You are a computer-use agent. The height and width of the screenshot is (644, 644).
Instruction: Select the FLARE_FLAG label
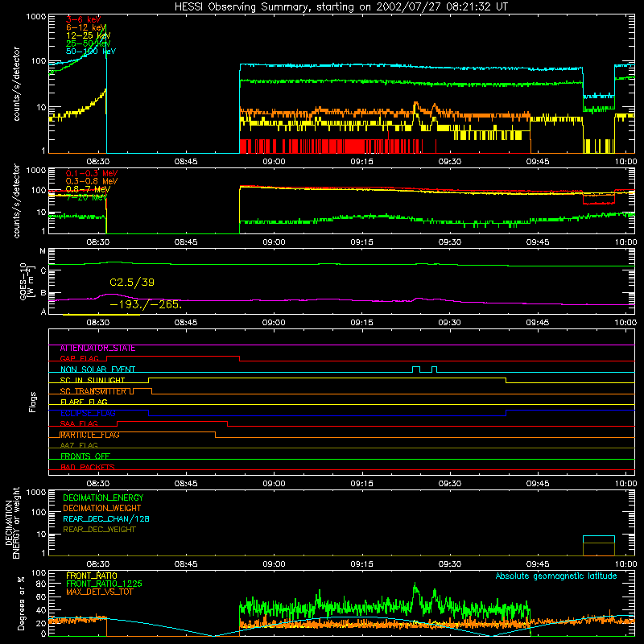(84, 402)
